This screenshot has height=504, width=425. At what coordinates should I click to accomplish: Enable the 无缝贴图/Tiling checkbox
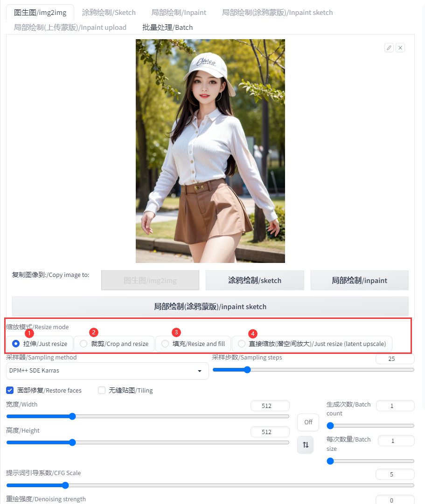[x=102, y=390]
